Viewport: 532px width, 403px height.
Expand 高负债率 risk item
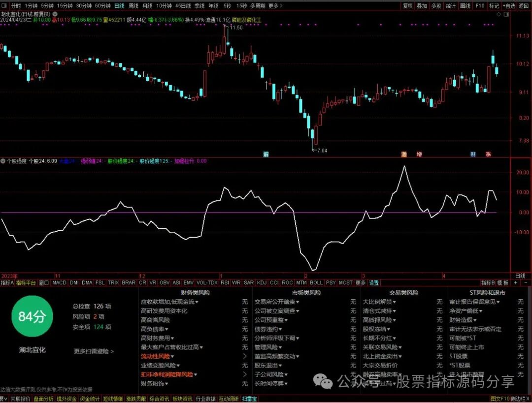click(x=155, y=329)
